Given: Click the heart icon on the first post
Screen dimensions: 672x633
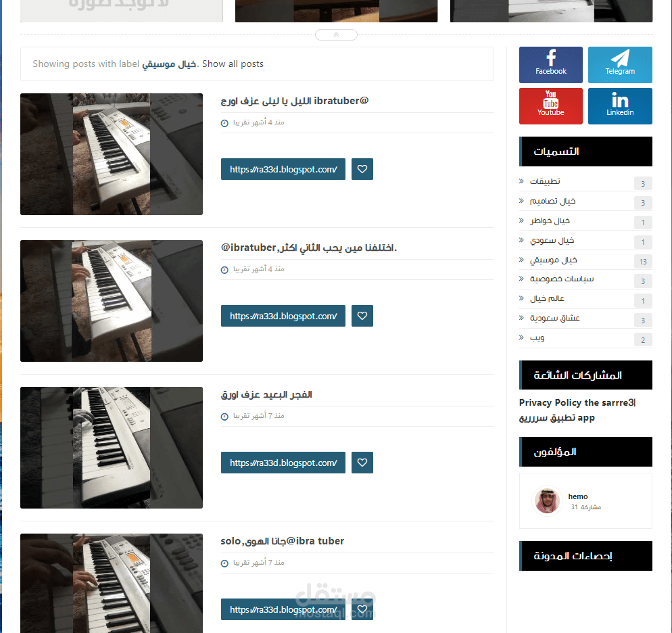Looking at the screenshot, I should (362, 169).
